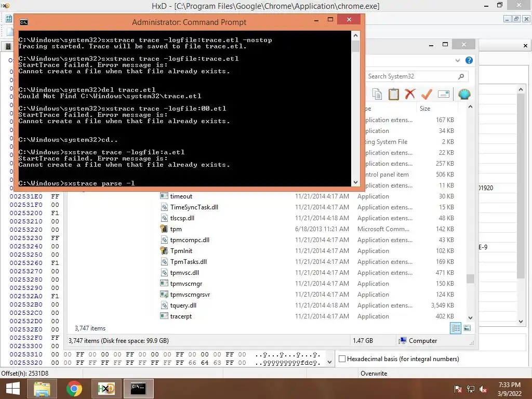Image resolution: width=532 pixels, height=399 pixels.
Task: Select the tracerpt file
Action: pos(181,316)
